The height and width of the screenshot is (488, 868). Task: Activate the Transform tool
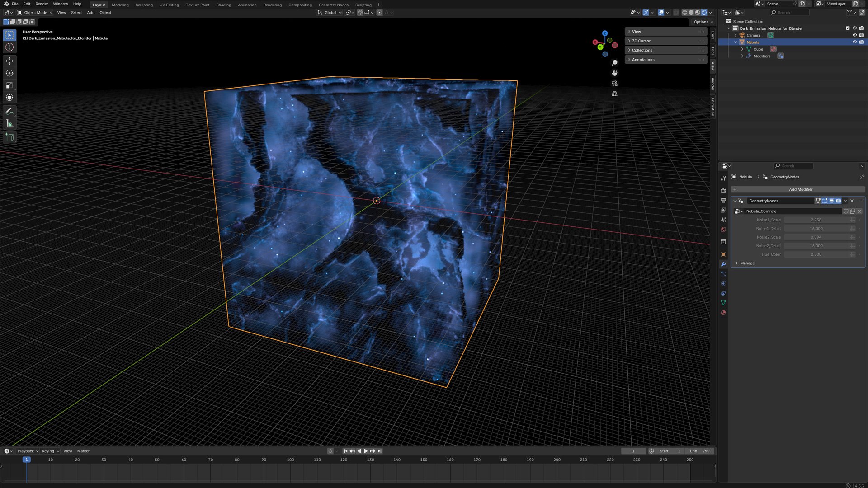(9, 98)
